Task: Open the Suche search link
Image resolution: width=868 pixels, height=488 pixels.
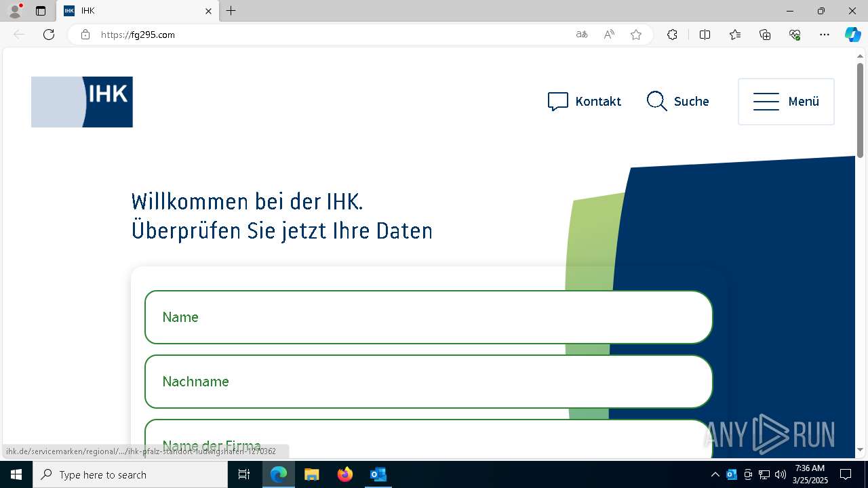Action: click(x=677, y=102)
